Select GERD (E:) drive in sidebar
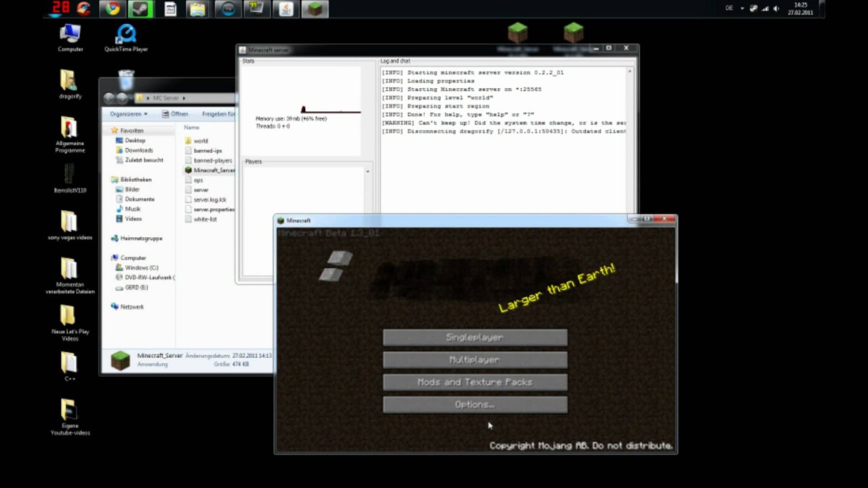Image resolution: width=868 pixels, height=488 pixels. pyautogui.click(x=136, y=287)
